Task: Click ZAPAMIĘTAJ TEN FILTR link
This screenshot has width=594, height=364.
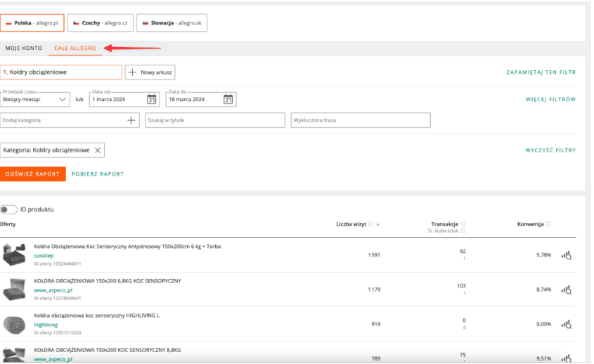Action: coord(541,72)
